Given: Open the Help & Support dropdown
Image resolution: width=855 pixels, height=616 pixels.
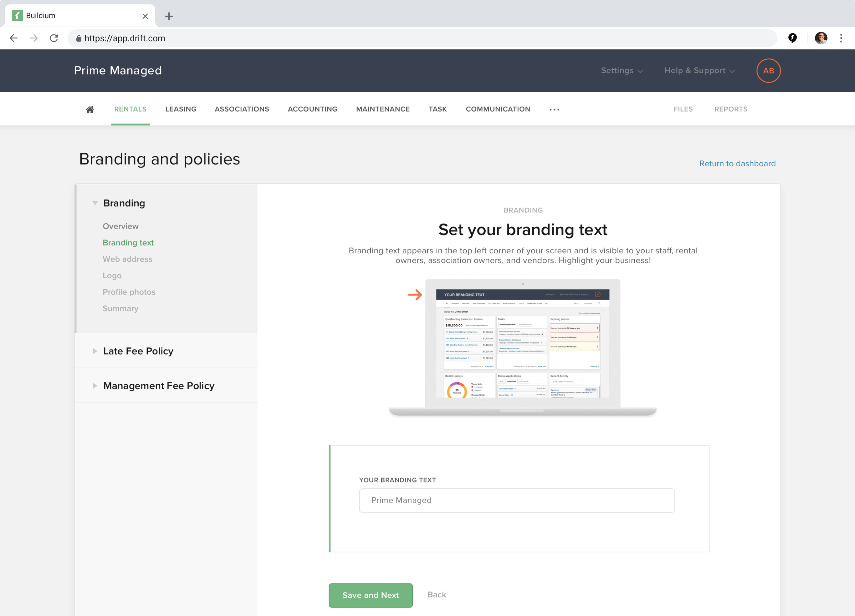Looking at the screenshot, I should (699, 71).
